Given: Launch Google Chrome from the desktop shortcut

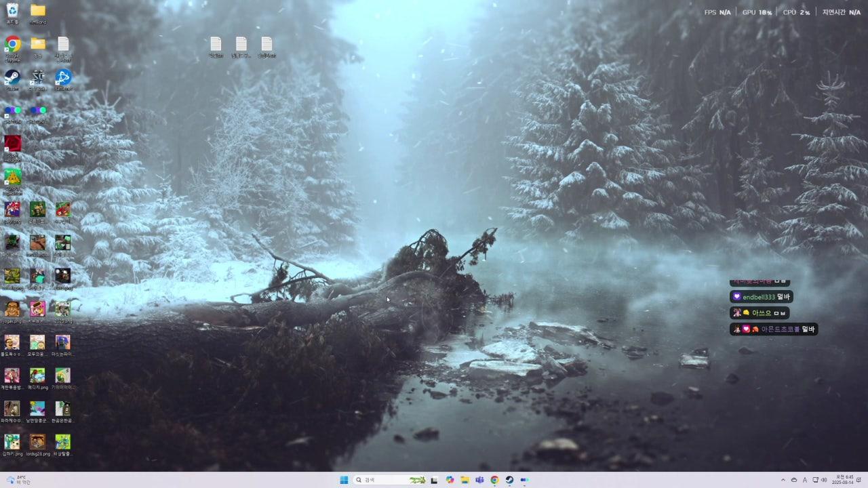Looking at the screenshot, I should click(x=12, y=48).
